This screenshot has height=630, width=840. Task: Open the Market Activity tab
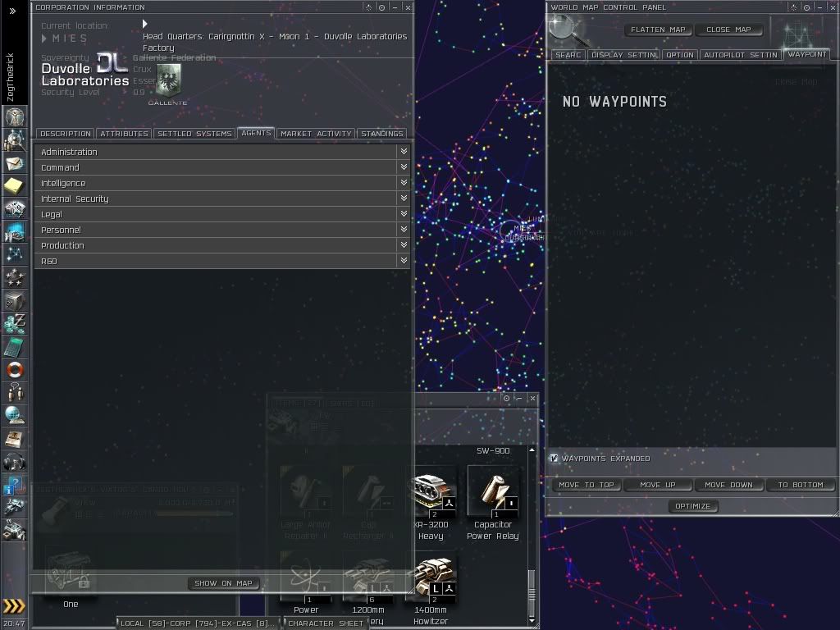316,134
